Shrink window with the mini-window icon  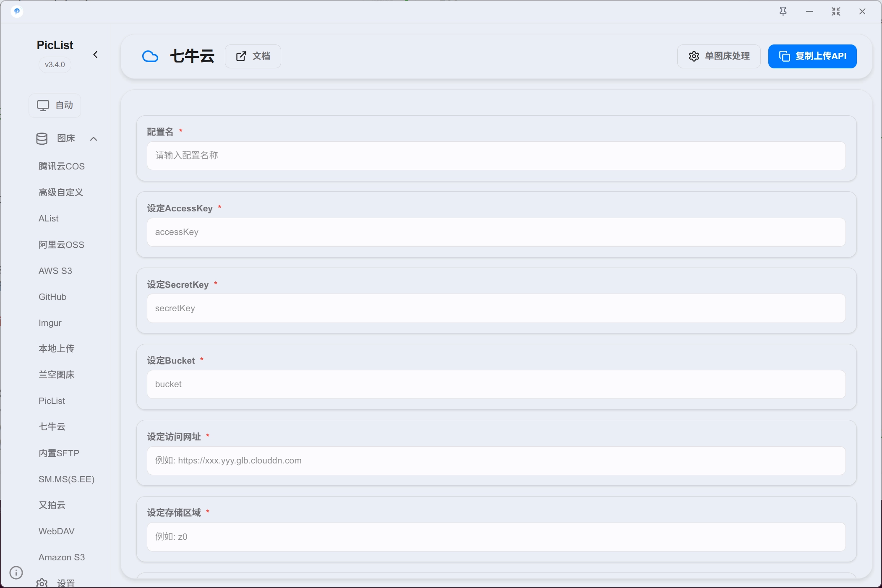tap(836, 11)
